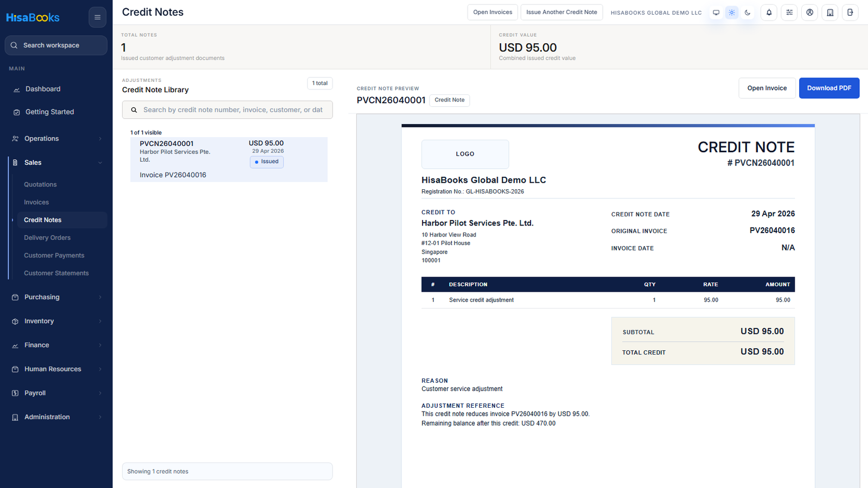Screen dimensions: 868x488
Task: Open the settings sliders icon
Action: 789,12
